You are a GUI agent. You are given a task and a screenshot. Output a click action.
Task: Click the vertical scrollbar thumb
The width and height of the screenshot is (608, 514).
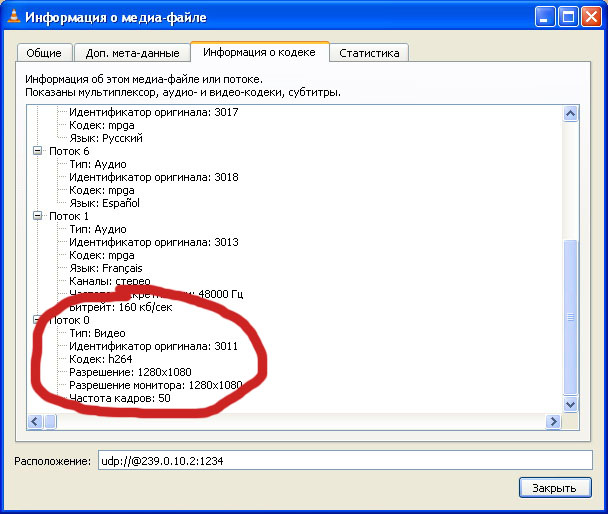570,317
